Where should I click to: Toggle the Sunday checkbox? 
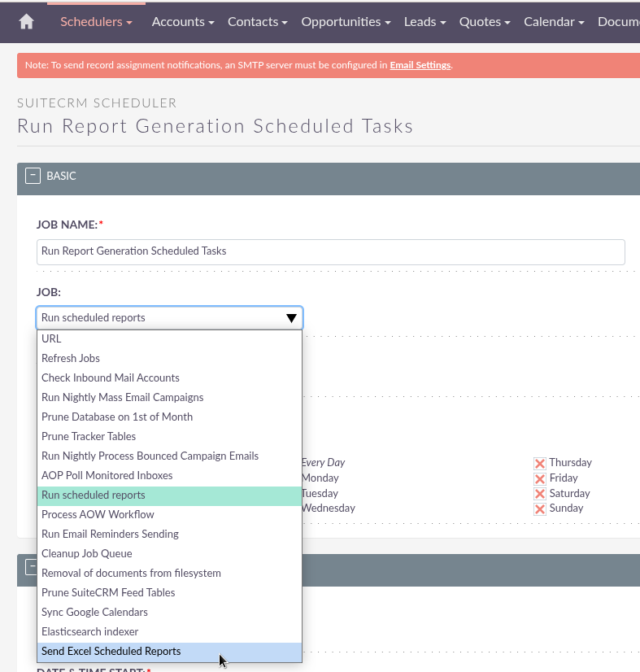pos(540,509)
